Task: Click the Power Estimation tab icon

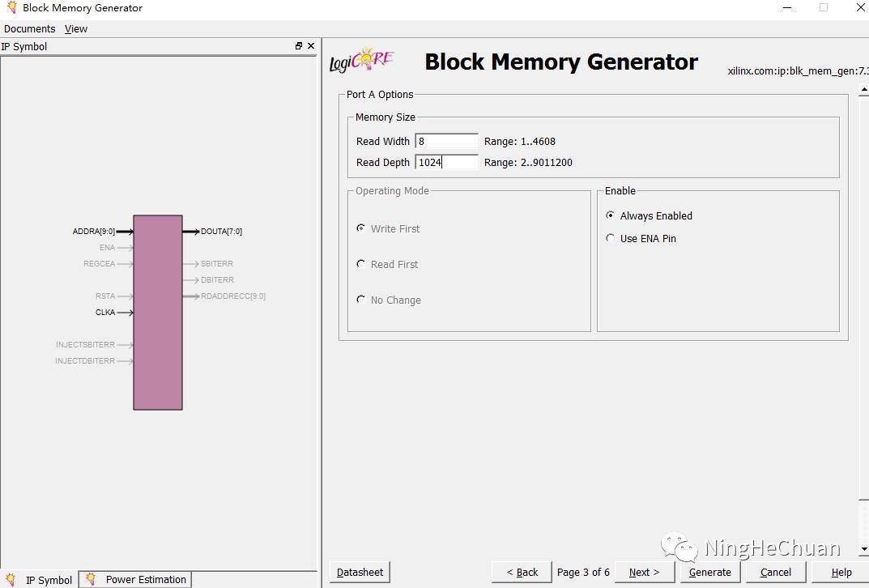Action: point(92,579)
